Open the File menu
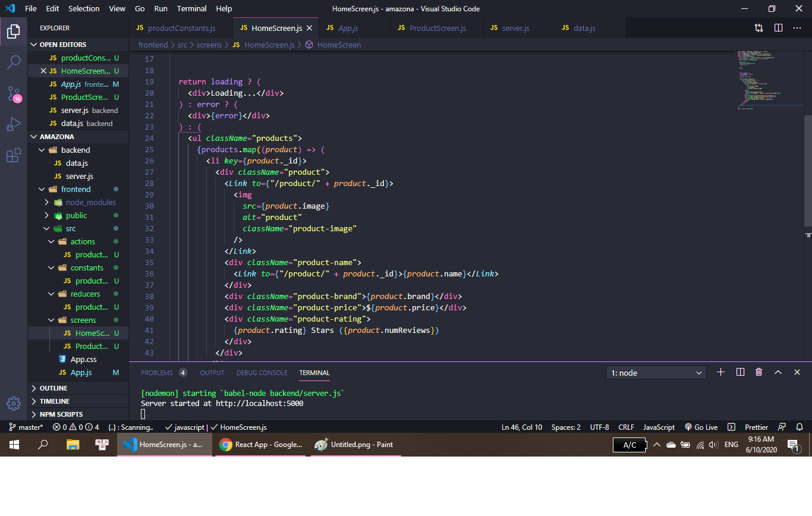Image resolution: width=812 pixels, height=516 pixels. click(x=31, y=8)
